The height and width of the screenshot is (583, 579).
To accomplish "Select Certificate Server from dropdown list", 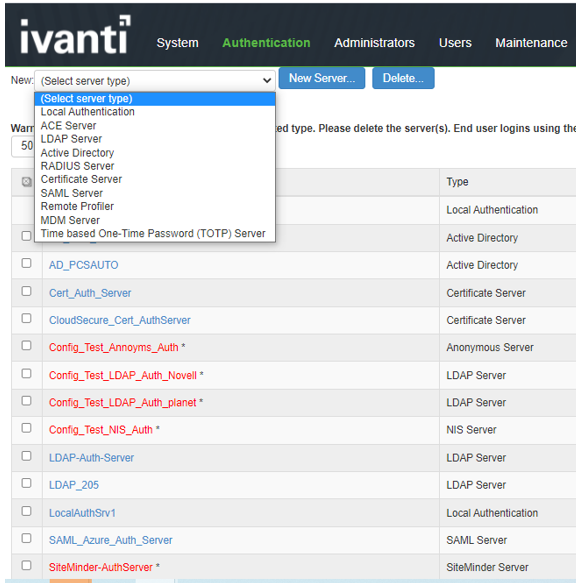I will point(155,179).
